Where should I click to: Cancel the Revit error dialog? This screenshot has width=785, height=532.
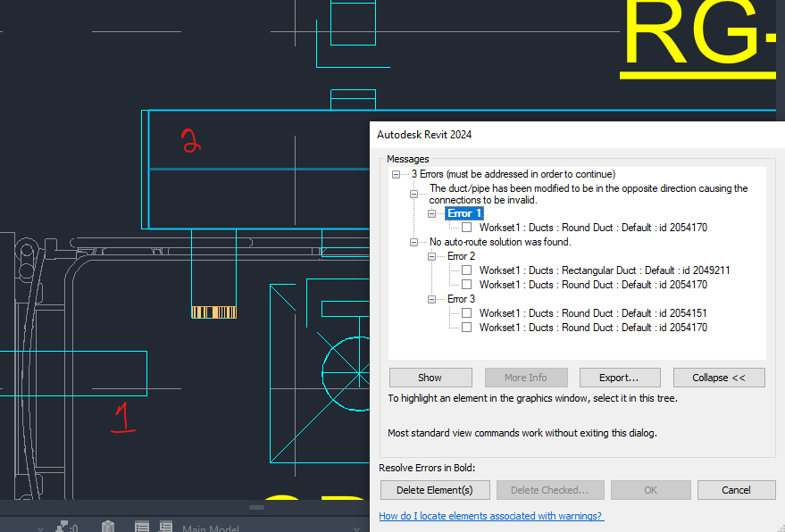(736, 489)
